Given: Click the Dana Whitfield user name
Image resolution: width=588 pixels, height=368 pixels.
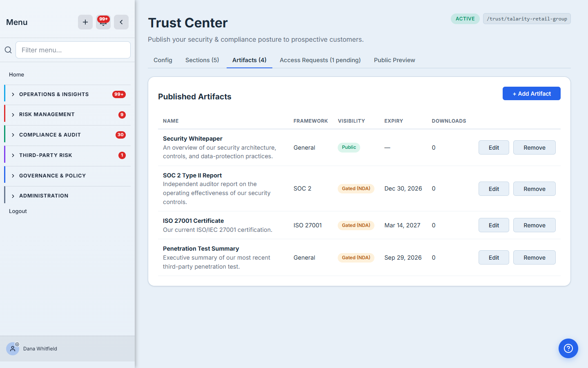Looking at the screenshot, I should 40,349.
